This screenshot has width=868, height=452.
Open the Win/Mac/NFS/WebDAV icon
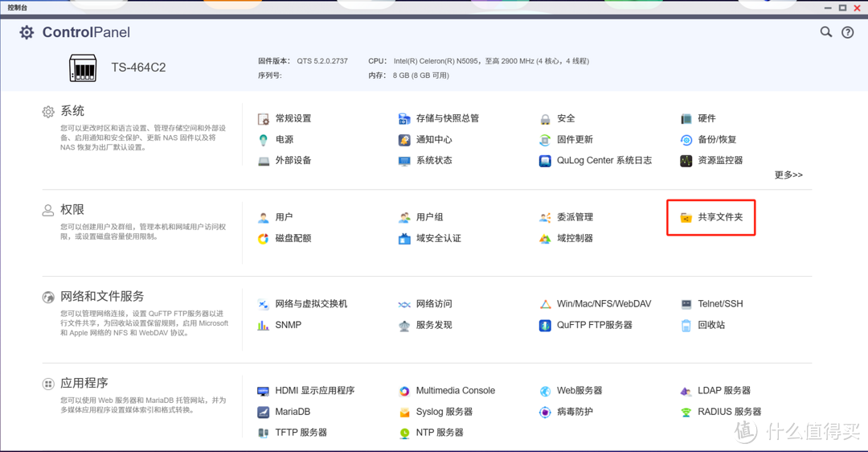pyautogui.click(x=545, y=303)
